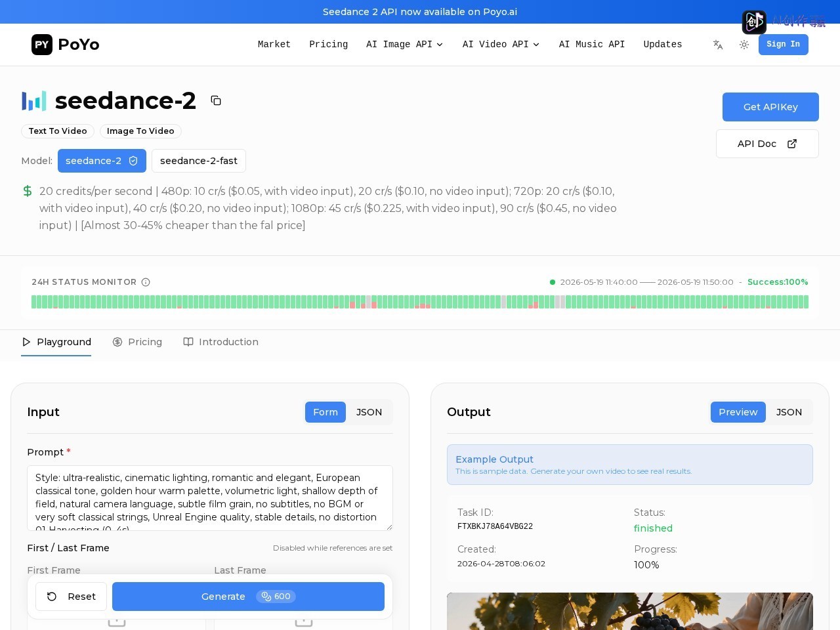Screen dimensions: 840x630
Task: Open the language translation icon
Action: [x=718, y=45]
